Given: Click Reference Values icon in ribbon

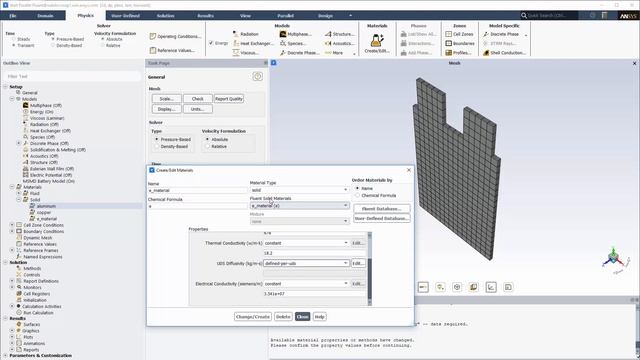Looking at the screenshot, I should (153, 50).
